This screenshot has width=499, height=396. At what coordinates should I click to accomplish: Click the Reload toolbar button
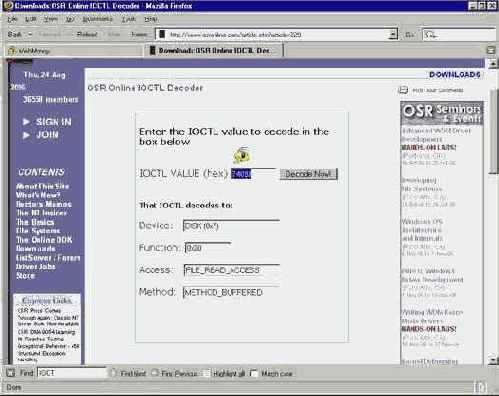coord(87,34)
